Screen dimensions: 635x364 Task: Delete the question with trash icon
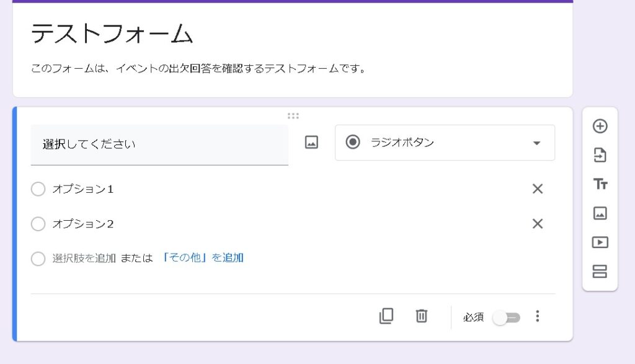[422, 316]
